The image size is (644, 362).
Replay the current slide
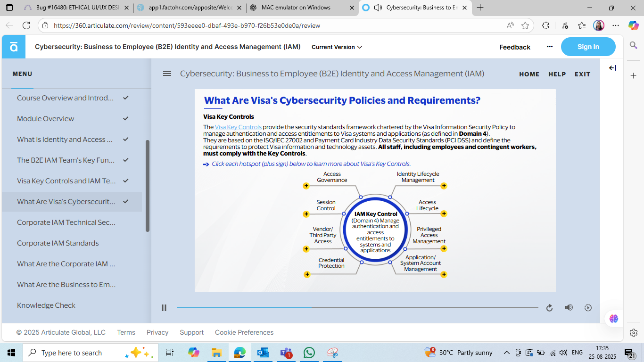[x=549, y=308]
